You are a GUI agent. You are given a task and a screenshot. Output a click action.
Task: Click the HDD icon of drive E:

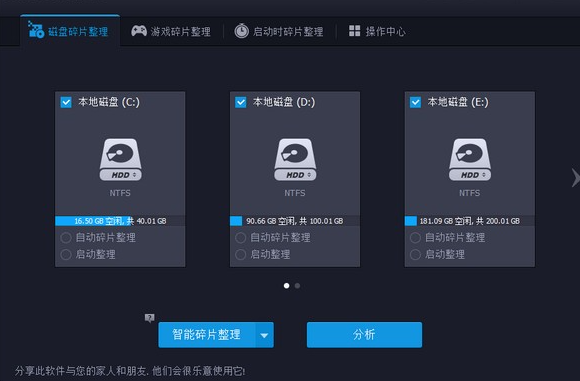pyautogui.click(x=470, y=159)
